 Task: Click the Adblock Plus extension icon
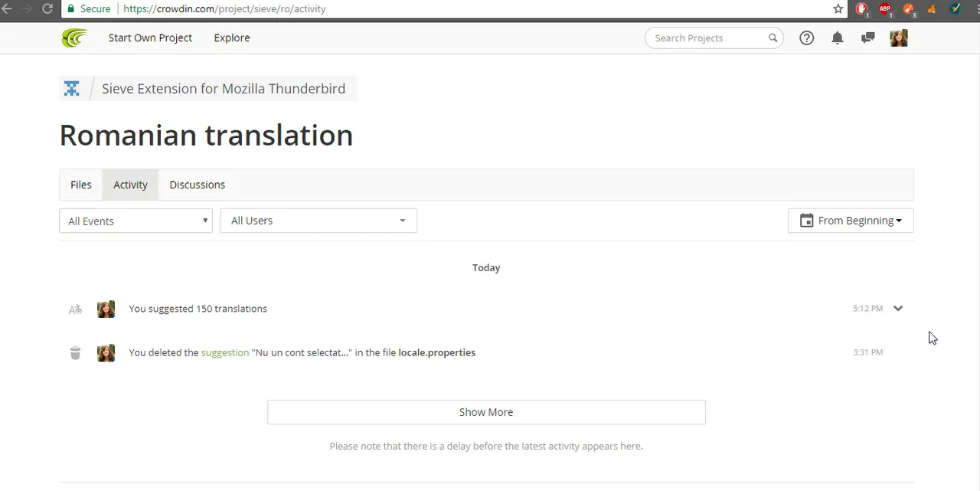[x=885, y=9]
